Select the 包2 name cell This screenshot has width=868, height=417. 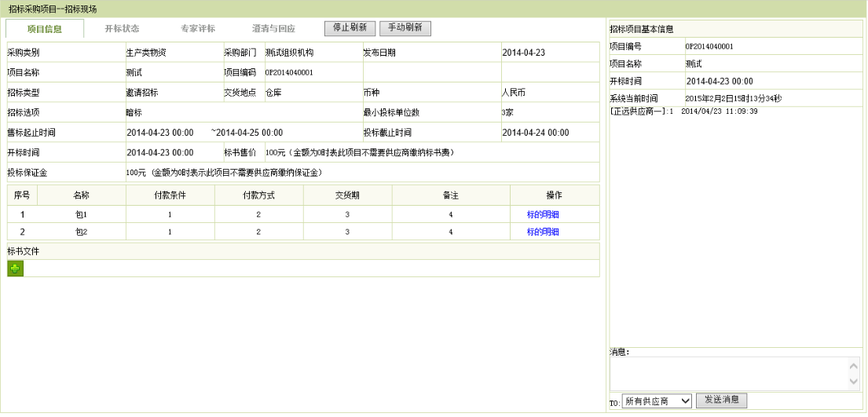(81, 232)
